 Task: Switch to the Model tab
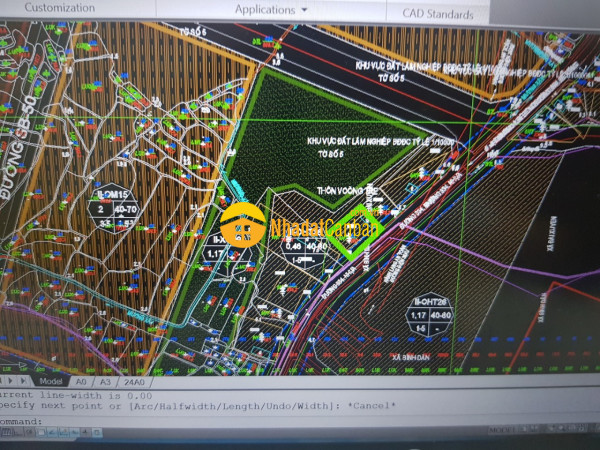(50, 381)
